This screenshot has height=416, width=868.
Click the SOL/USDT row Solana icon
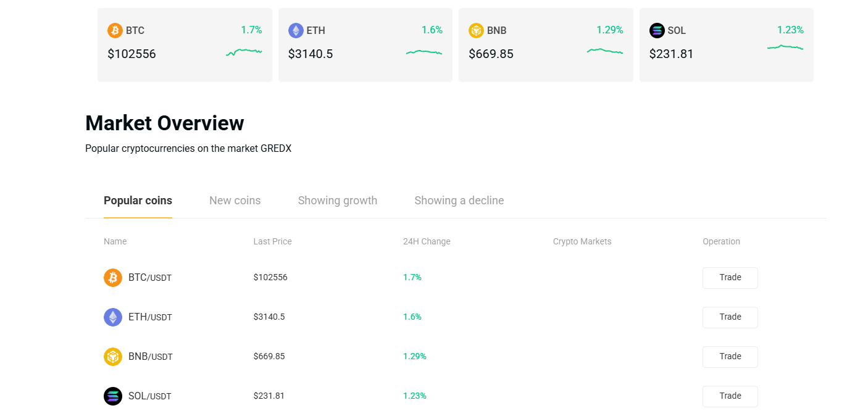pyautogui.click(x=113, y=396)
